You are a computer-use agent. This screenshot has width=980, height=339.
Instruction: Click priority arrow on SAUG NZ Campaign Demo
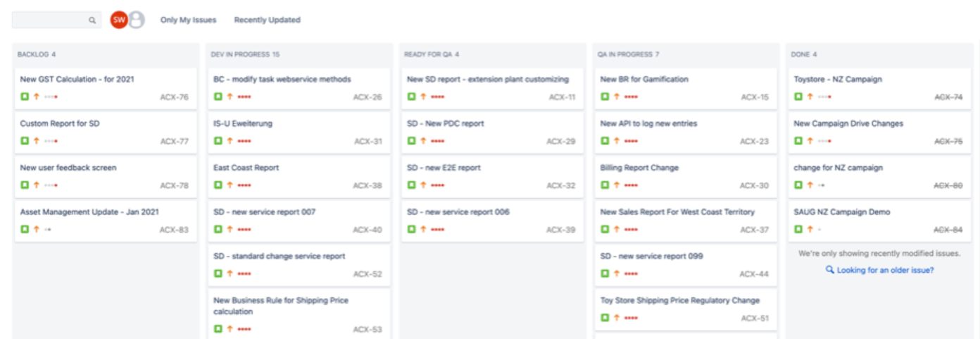pyautogui.click(x=810, y=230)
